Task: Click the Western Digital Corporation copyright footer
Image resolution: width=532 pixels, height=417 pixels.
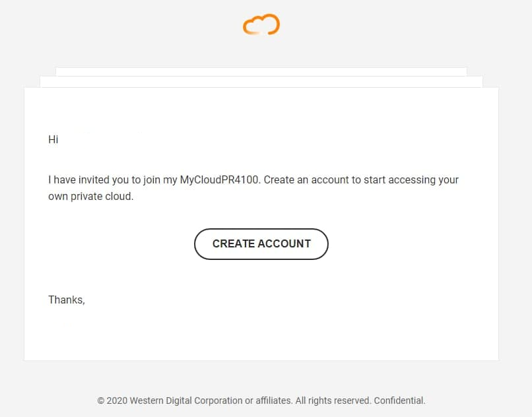Action: [261, 401]
